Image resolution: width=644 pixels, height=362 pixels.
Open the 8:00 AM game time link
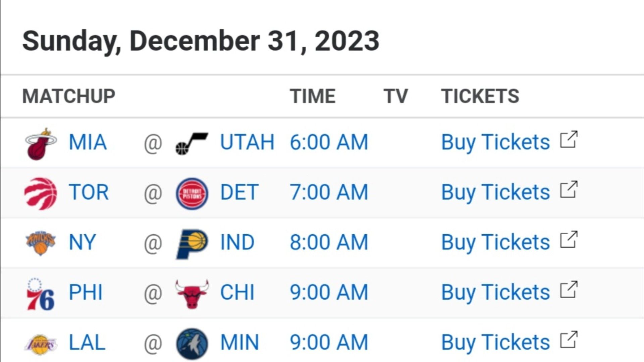[329, 242]
